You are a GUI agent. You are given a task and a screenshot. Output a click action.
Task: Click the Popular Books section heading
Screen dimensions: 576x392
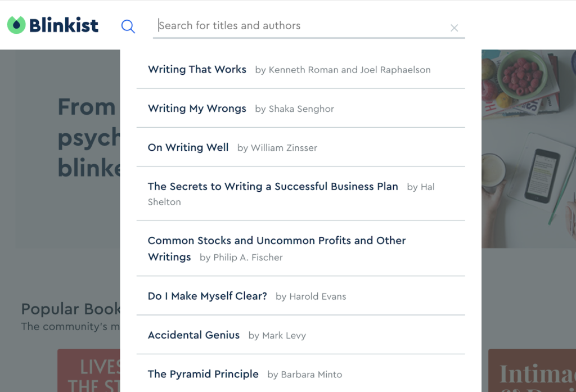(x=70, y=309)
